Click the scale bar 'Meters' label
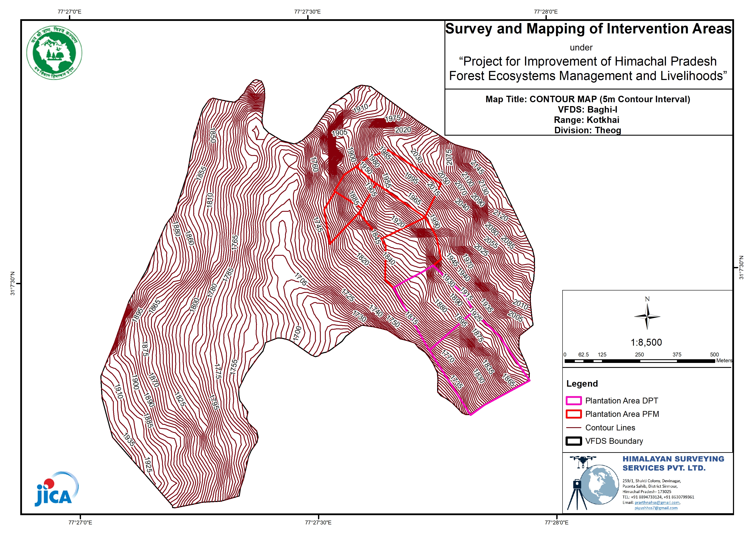756x535 pixels. point(724,361)
